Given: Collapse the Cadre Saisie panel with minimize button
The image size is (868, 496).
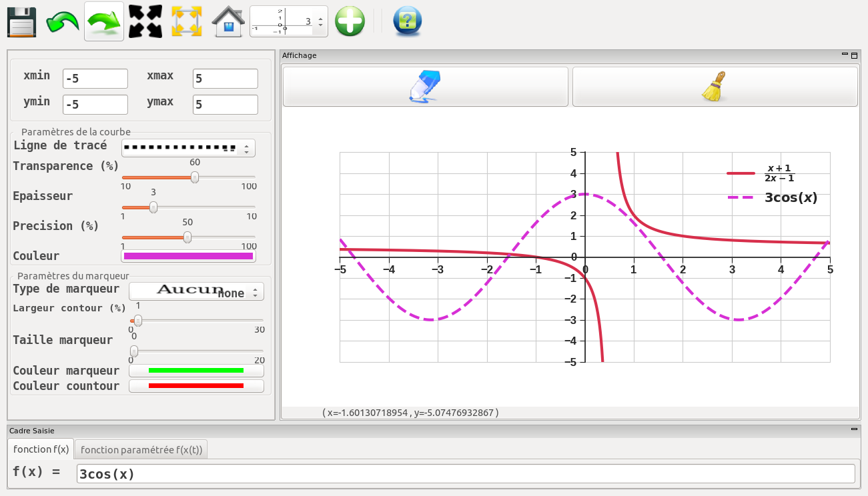Looking at the screenshot, I should (854, 431).
